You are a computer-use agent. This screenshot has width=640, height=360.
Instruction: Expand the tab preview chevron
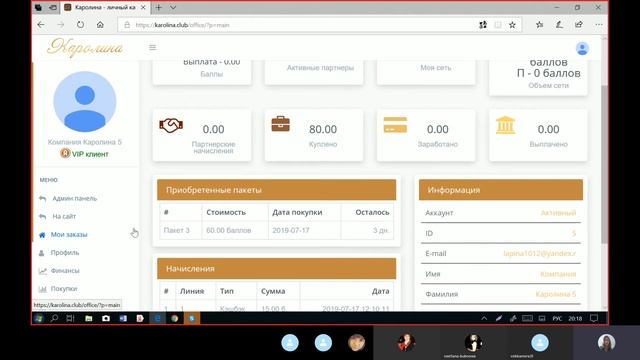click(173, 7)
